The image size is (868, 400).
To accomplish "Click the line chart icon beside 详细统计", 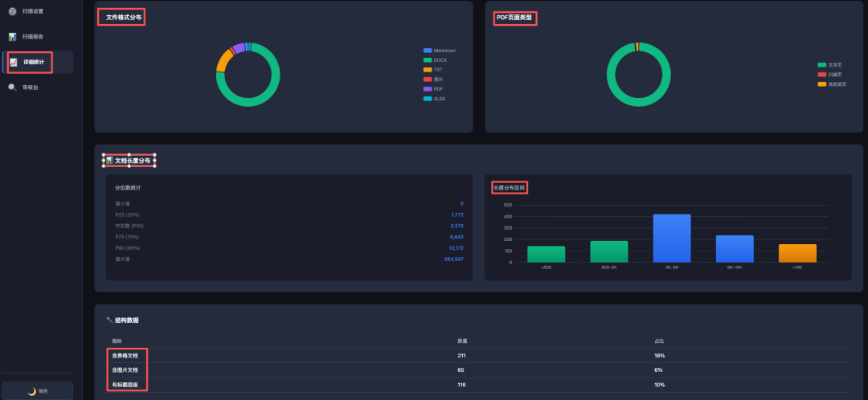I will pyautogui.click(x=14, y=62).
